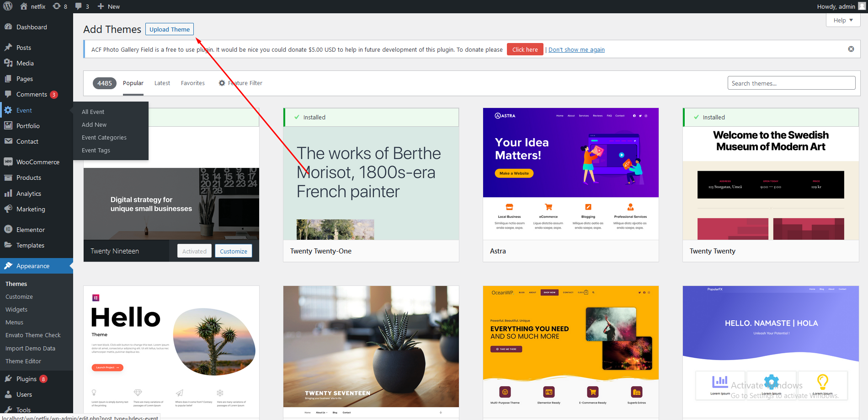Screen dimensions: 868x420
Task: Open the netfix site home icon
Action: [24, 6]
